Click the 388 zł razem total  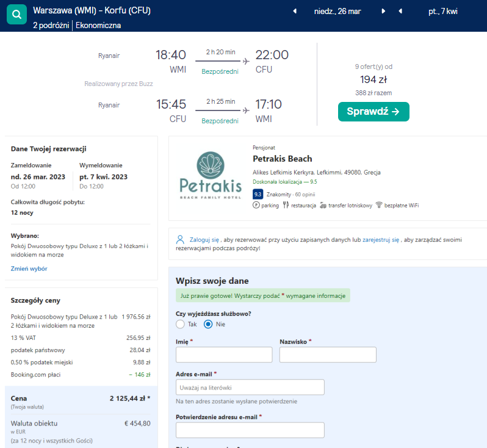[373, 93]
